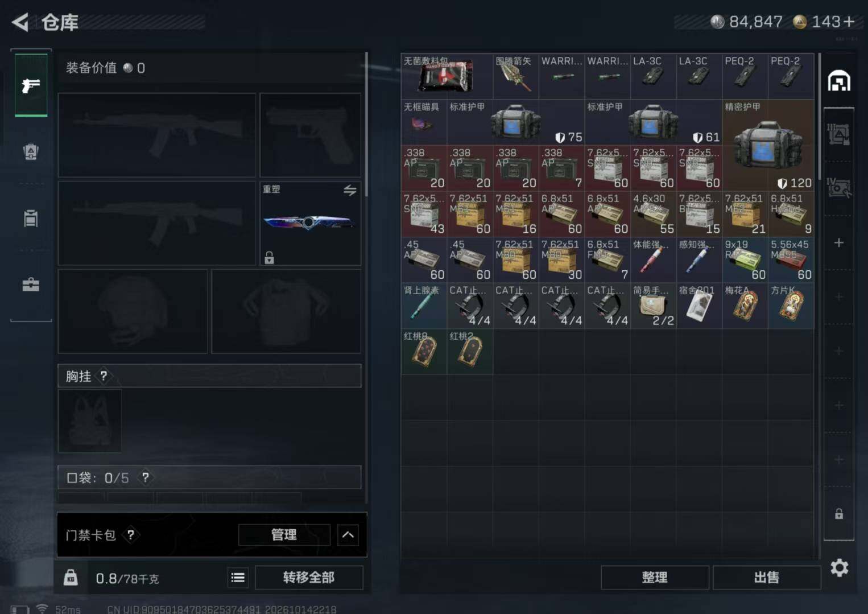868x614 pixels.
Task: Open the backpack tab in left sidebar
Action: coord(31,151)
